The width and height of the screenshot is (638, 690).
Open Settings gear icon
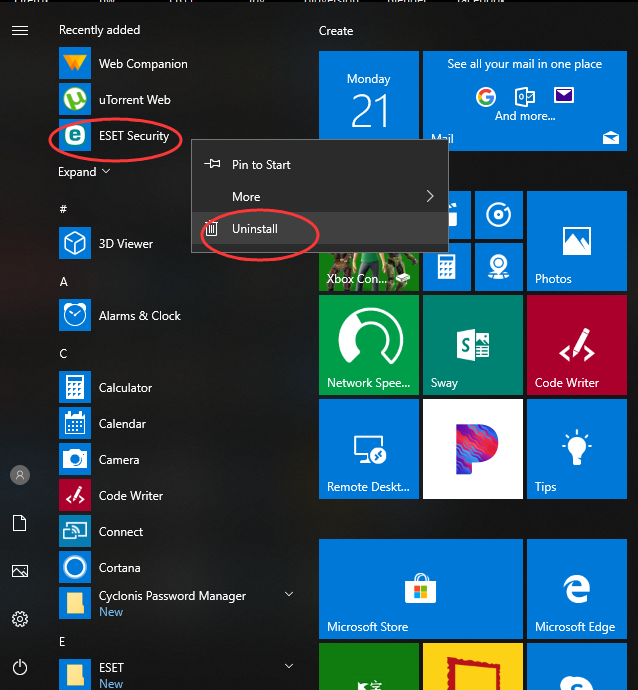pos(20,619)
